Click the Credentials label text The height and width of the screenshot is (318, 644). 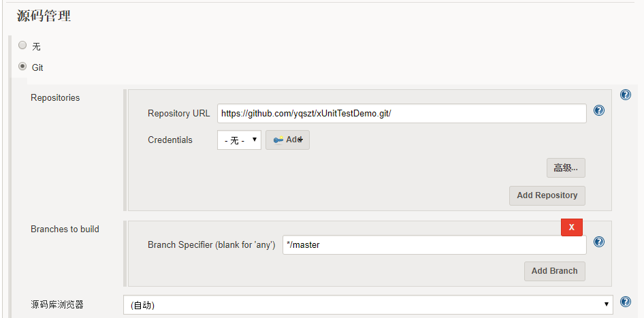(x=170, y=140)
